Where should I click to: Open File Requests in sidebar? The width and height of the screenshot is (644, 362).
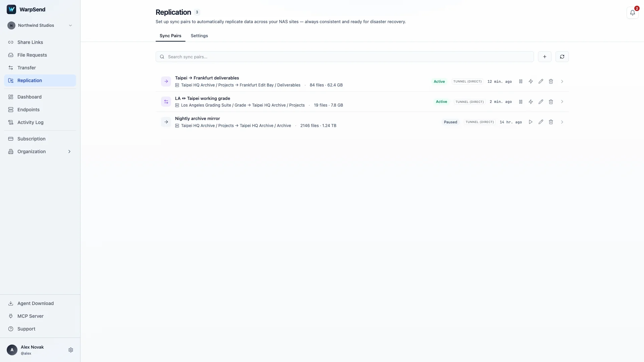[40, 55]
